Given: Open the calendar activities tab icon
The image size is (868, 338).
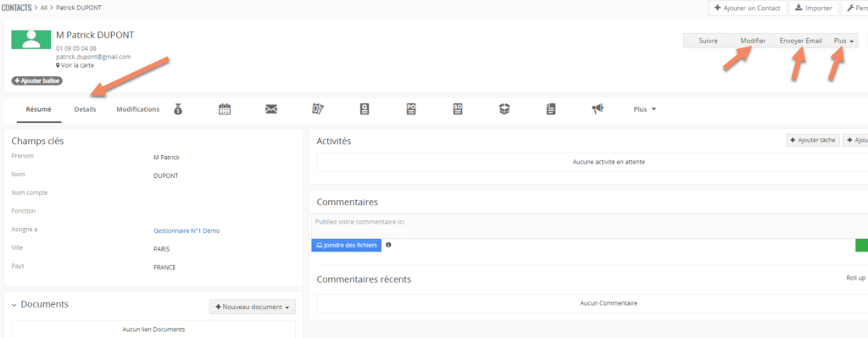Looking at the screenshot, I should (225, 109).
